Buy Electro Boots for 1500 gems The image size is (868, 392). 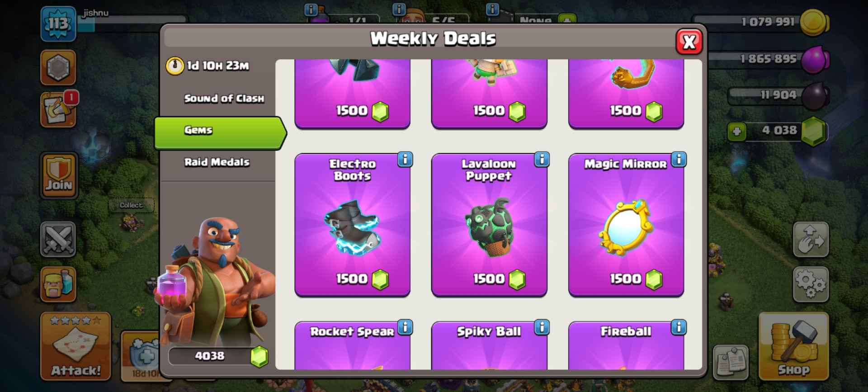(x=353, y=279)
